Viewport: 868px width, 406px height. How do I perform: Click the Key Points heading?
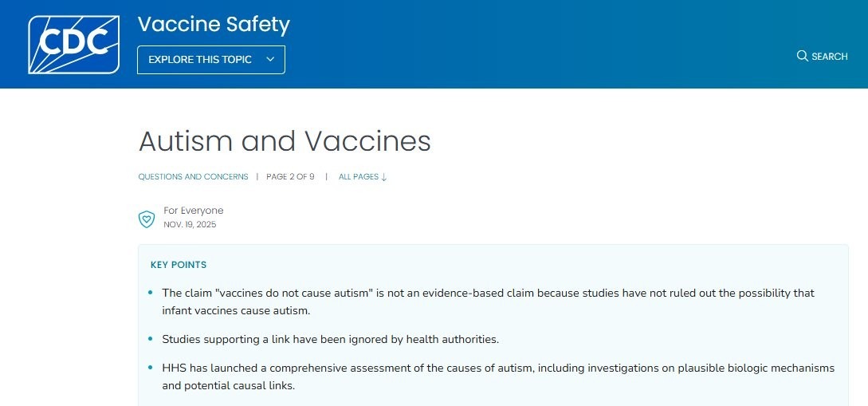click(179, 265)
